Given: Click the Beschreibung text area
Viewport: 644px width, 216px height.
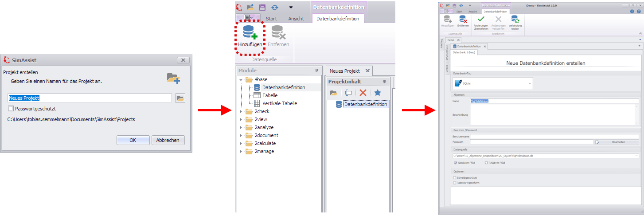Looking at the screenshot, I should click(x=554, y=115).
